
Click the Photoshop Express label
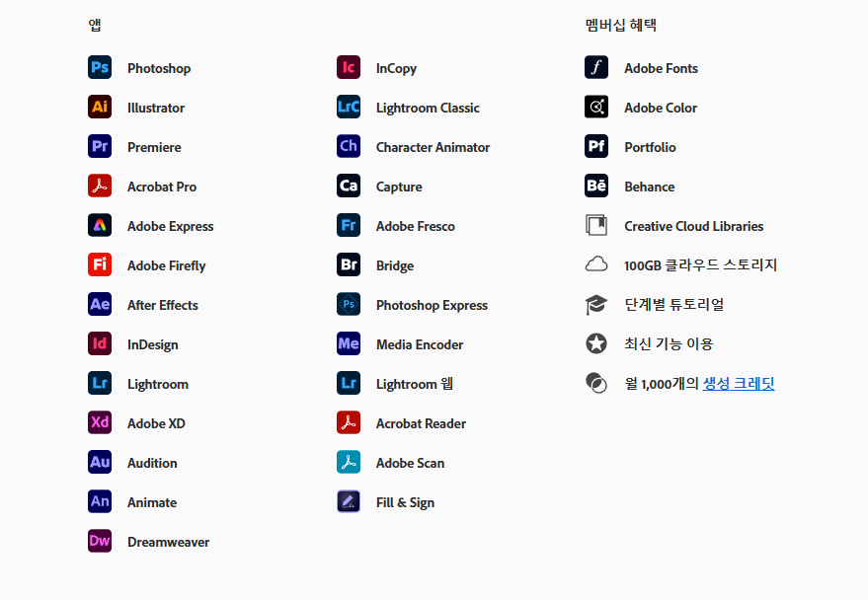click(432, 305)
